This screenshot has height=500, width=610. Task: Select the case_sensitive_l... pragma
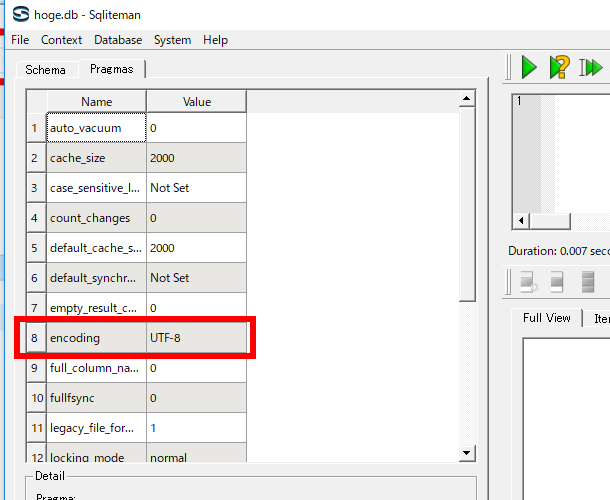point(96,188)
